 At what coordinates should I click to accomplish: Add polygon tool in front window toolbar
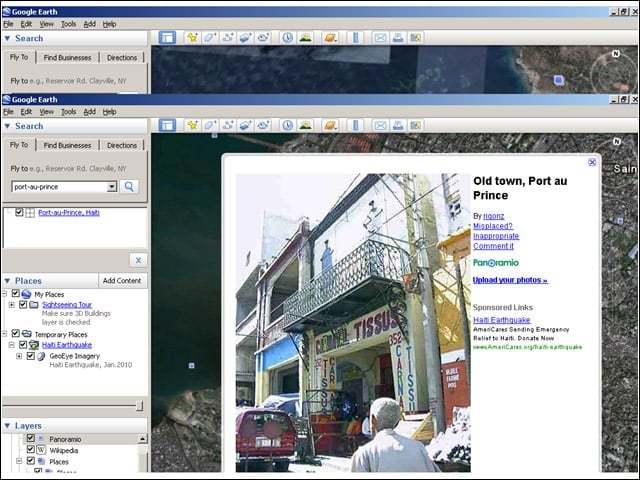click(x=210, y=125)
